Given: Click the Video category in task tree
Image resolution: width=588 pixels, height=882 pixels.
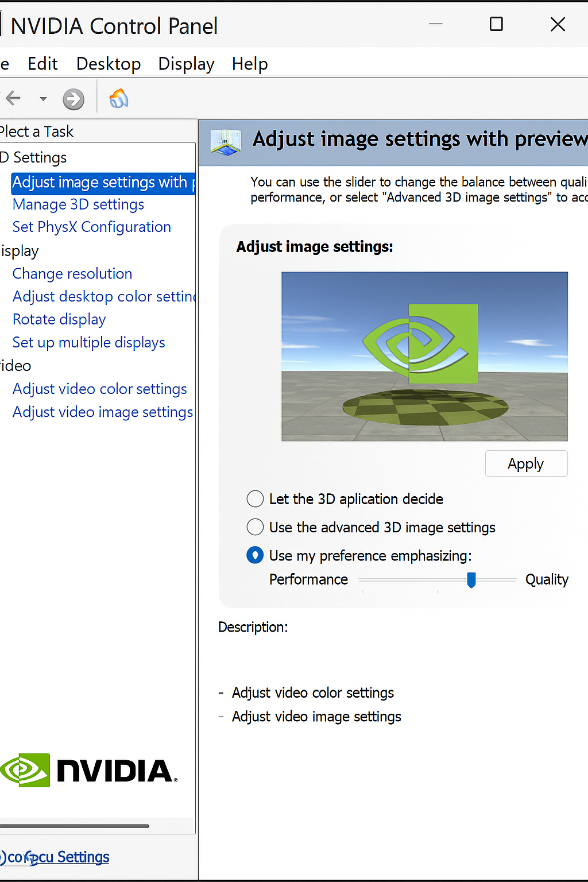Looking at the screenshot, I should (16, 366).
